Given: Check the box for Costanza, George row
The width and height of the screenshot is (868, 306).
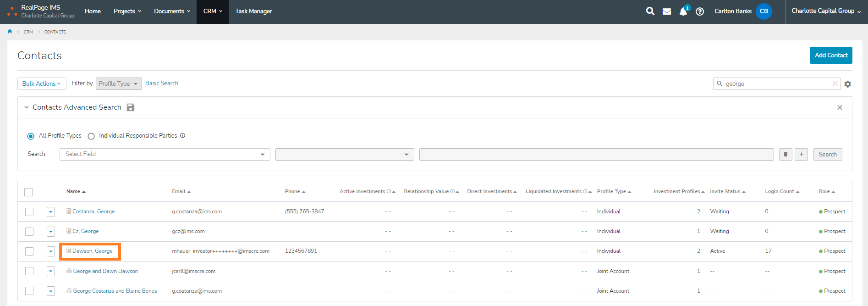Looking at the screenshot, I should [x=29, y=212].
